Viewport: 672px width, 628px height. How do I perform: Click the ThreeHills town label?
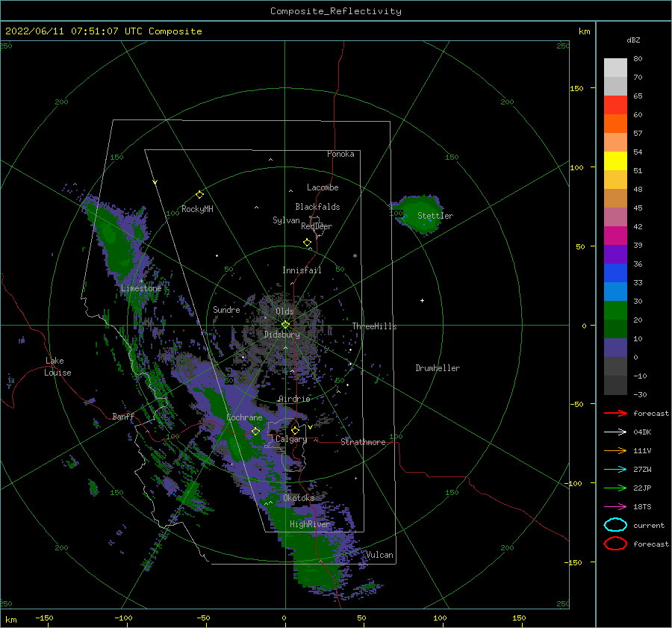tap(374, 326)
